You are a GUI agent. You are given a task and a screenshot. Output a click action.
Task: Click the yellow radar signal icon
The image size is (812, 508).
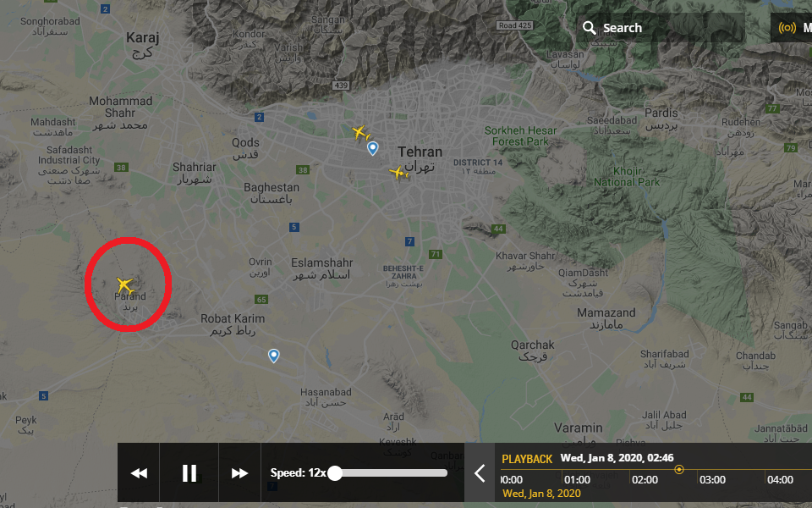(787, 28)
